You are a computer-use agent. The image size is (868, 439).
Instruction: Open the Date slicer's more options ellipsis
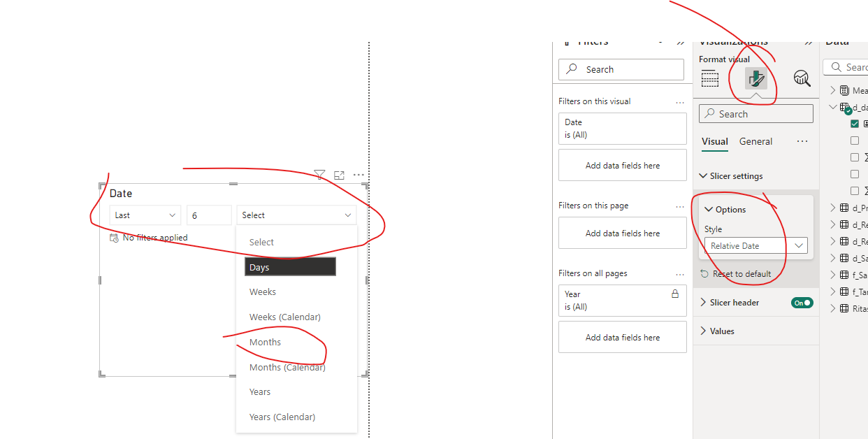coord(359,175)
